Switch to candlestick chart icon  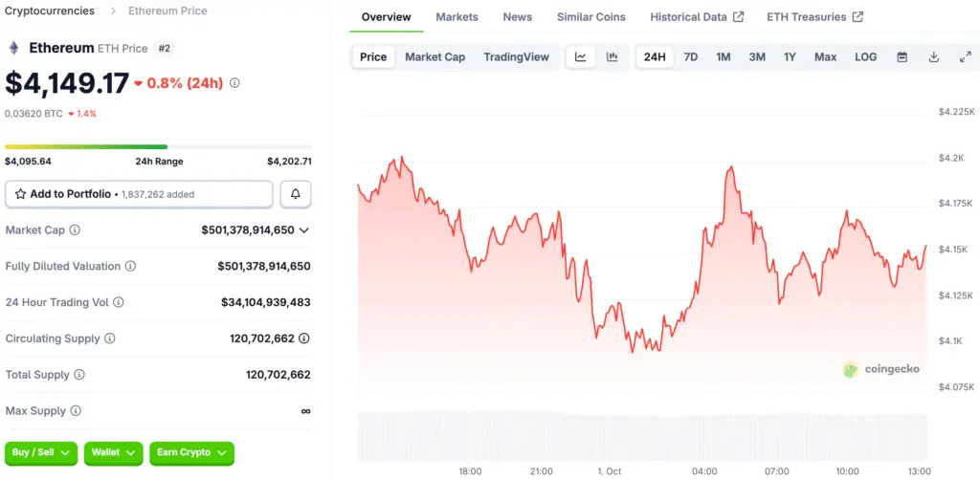[612, 57]
